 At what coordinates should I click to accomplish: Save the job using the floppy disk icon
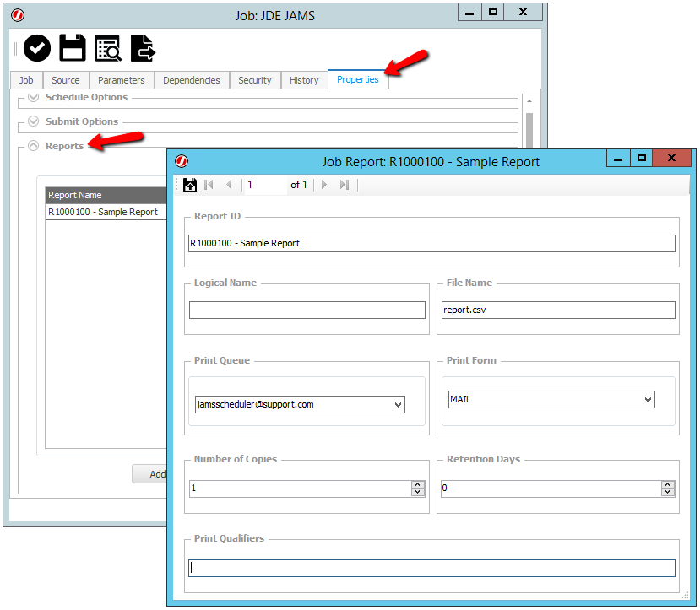[x=73, y=48]
